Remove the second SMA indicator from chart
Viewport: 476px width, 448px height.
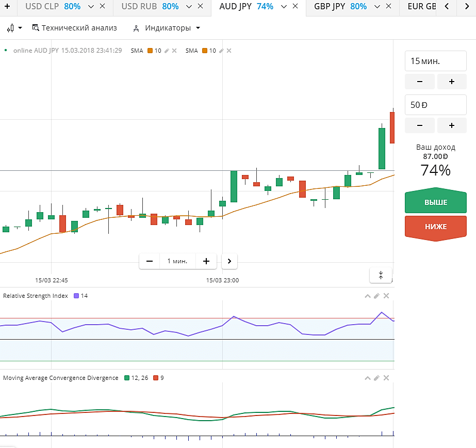click(x=229, y=51)
